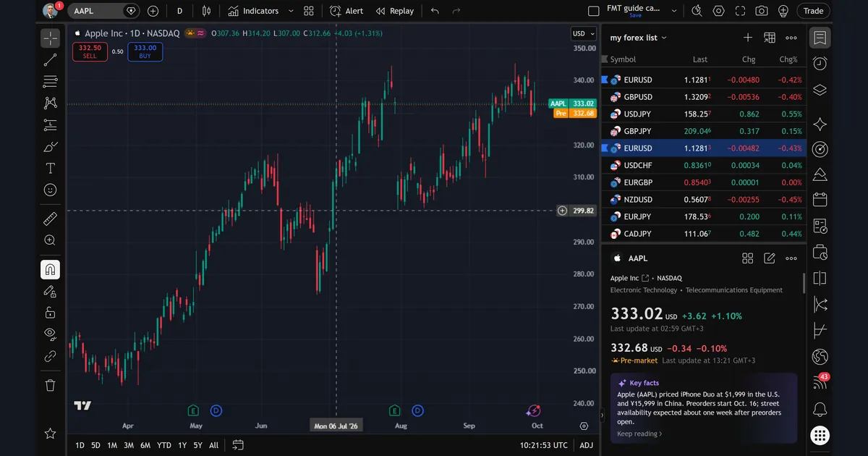Open watchlist more options menu
This screenshot has height=456, width=868.
(791, 38)
